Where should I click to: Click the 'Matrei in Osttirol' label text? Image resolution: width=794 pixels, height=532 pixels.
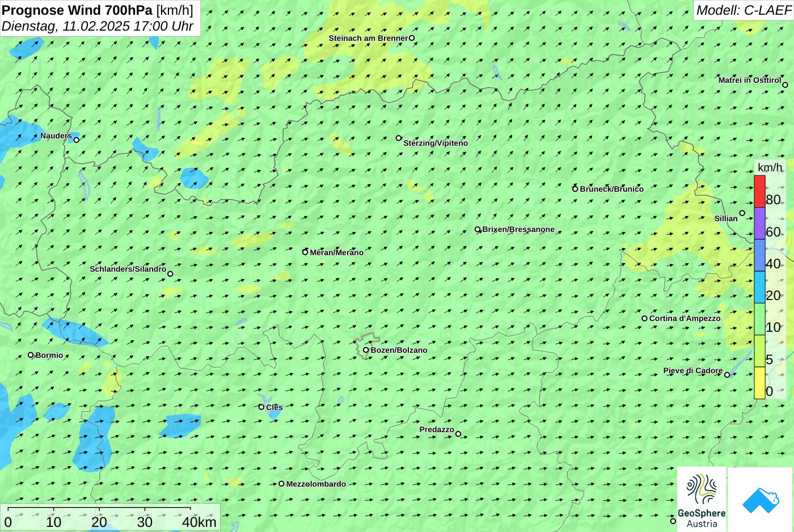click(x=750, y=80)
